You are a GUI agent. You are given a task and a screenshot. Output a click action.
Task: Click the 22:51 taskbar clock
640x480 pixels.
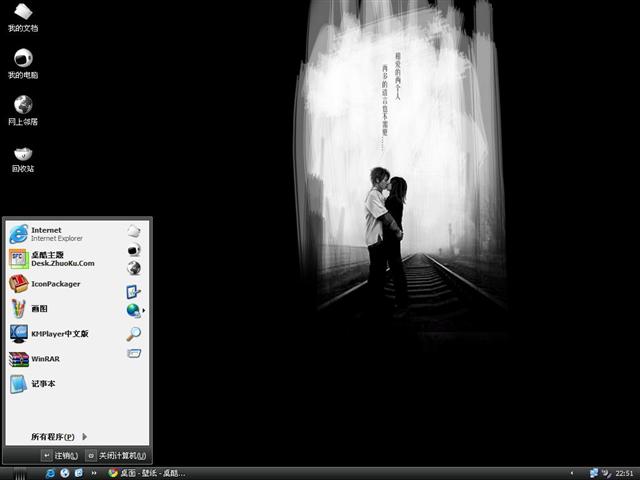pos(624,473)
